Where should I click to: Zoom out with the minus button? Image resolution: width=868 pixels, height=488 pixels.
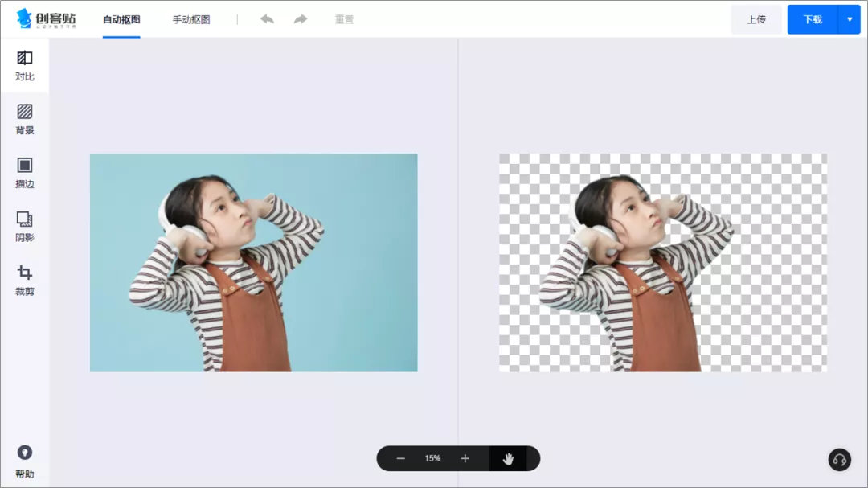click(x=400, y=458)
